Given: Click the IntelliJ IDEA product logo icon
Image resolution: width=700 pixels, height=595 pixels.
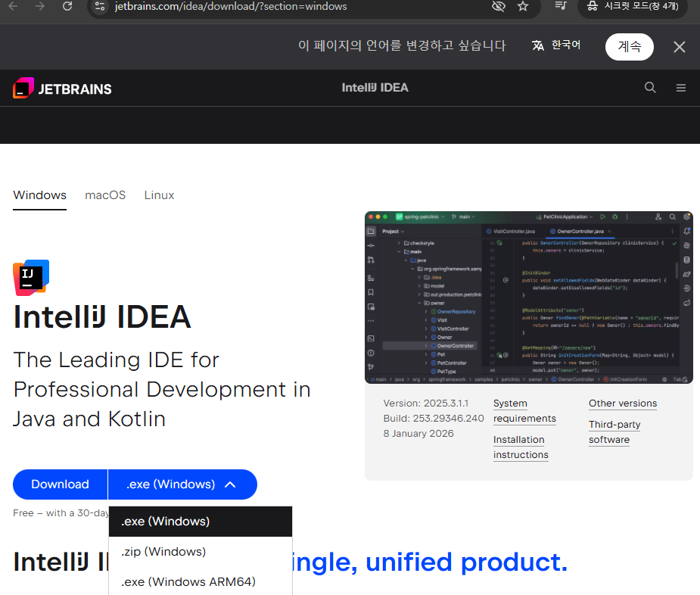Looking at the screenshot, I should coord(31,277).
